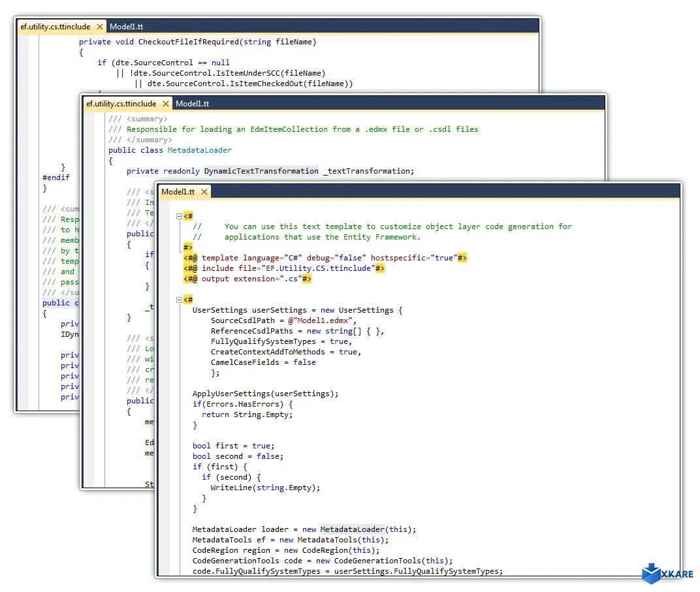Switch to Model1.tt tab in back window
Viewport: 700px width, 592px height.
pyautogui.click(x=126, y=27)
